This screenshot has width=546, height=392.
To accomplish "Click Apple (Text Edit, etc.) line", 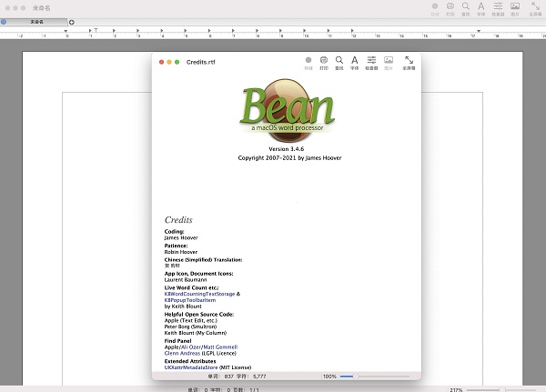I will pyautogui.click(x=191, y=321).
